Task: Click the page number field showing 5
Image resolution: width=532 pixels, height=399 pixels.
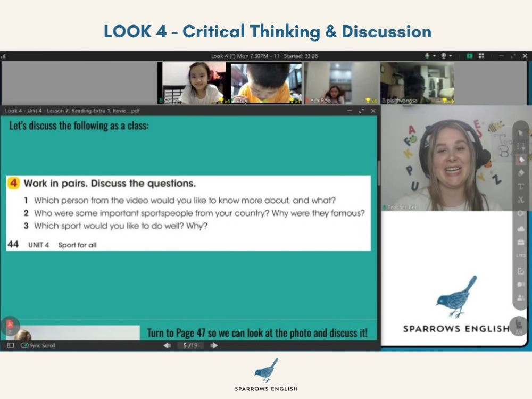Action: pyautogui.click(x=186, y=345)
